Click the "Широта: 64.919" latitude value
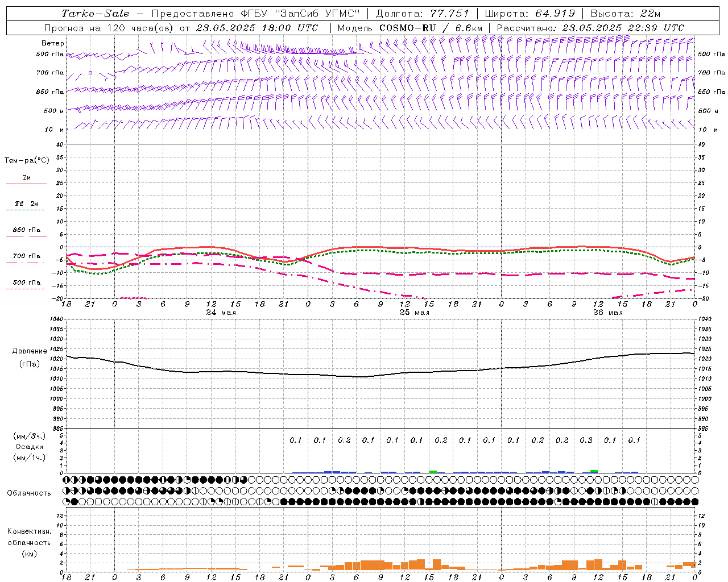The image size is (728, 582). (x=530, y=14)
